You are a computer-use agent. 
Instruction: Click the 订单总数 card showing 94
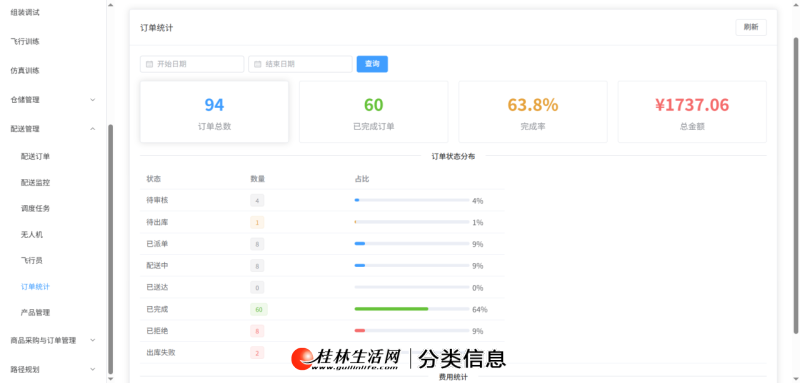tap(214, 112)
